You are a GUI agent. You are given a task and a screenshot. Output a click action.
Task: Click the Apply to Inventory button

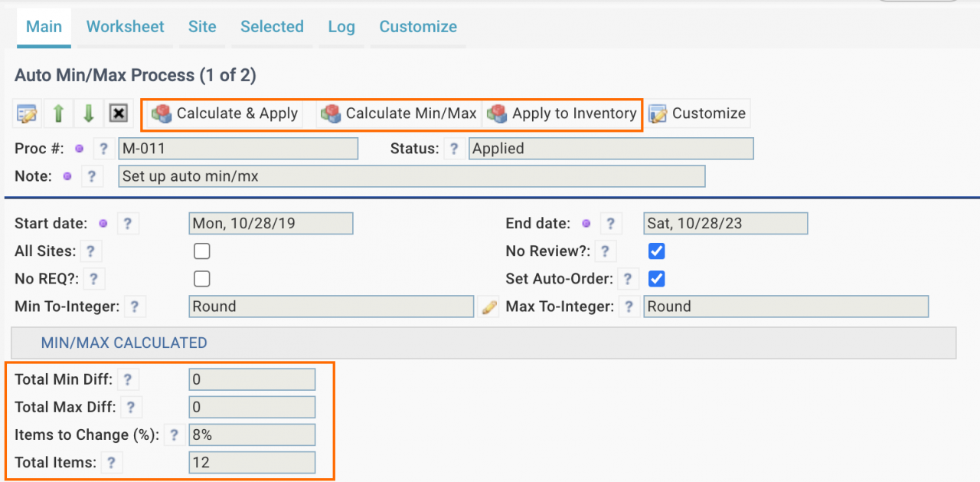click(563, 113)
